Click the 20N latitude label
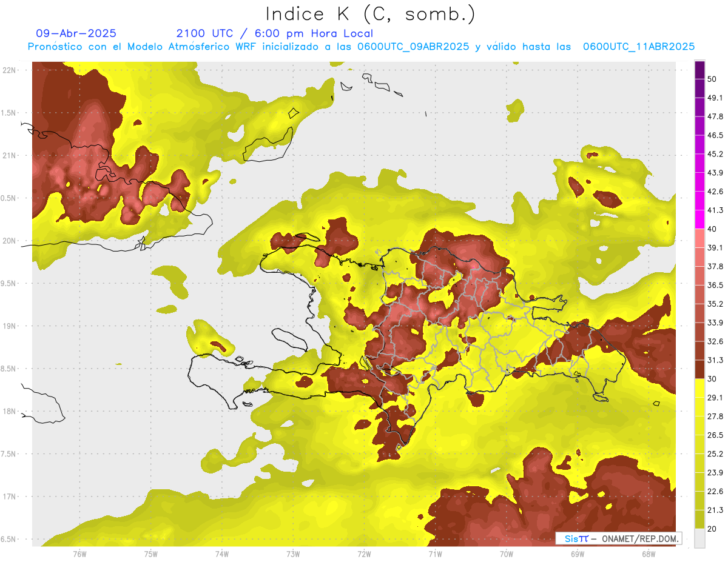Viewport: 728px width, 562px height. pos(10,241)
